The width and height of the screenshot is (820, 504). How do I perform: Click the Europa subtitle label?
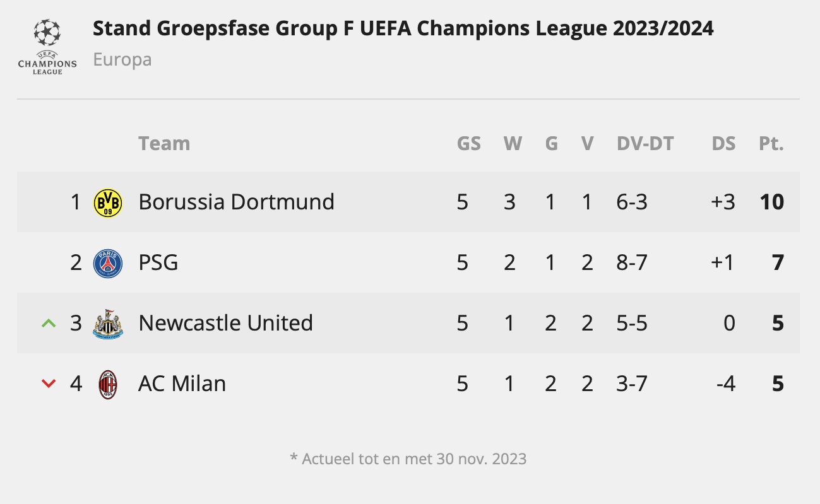[122, 60]
